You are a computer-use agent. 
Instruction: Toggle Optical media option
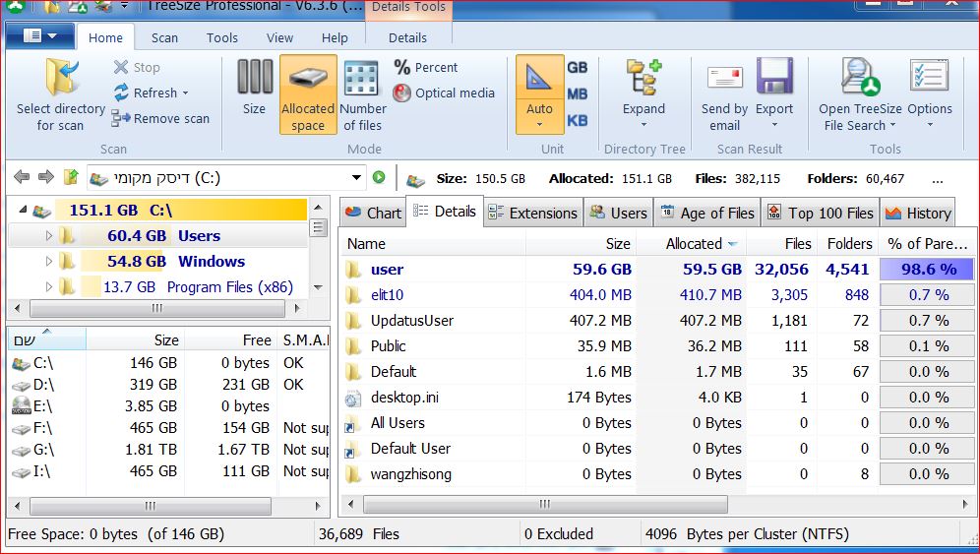click(444, 92)
